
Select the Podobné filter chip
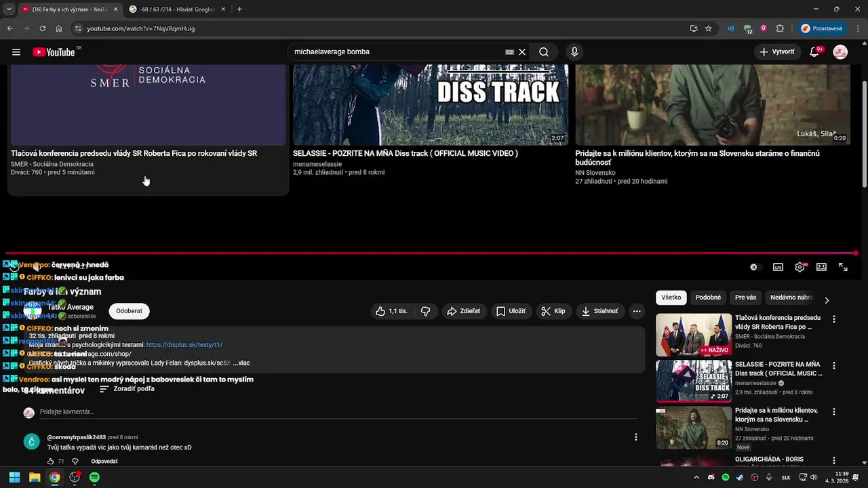click(x=708, y=298)
